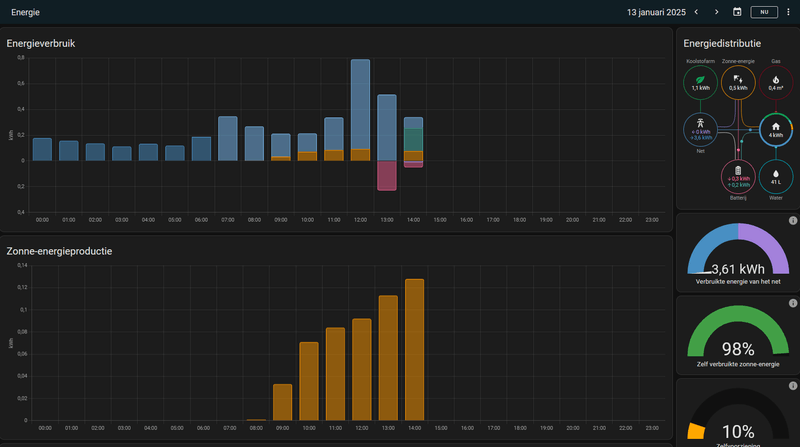Click the Batterij battery circle
Image resolution: width=800 pixels, height=447 pixels.
point(738,177)
